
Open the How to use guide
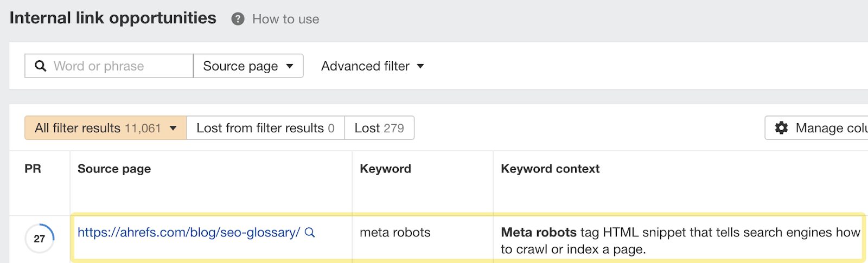(285, 20)
